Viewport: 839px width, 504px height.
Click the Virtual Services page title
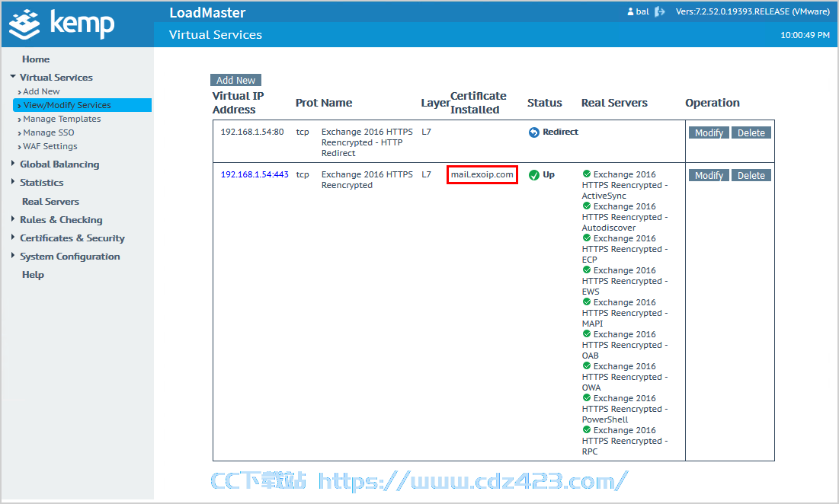pyautogui.click(x=216, y=35)
